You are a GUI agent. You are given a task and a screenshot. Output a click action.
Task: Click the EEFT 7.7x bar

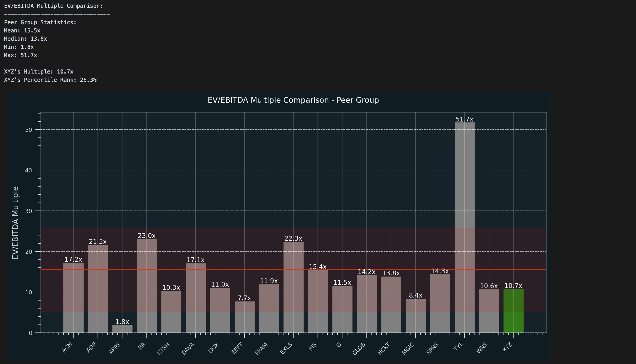click(x=244, y=317)
